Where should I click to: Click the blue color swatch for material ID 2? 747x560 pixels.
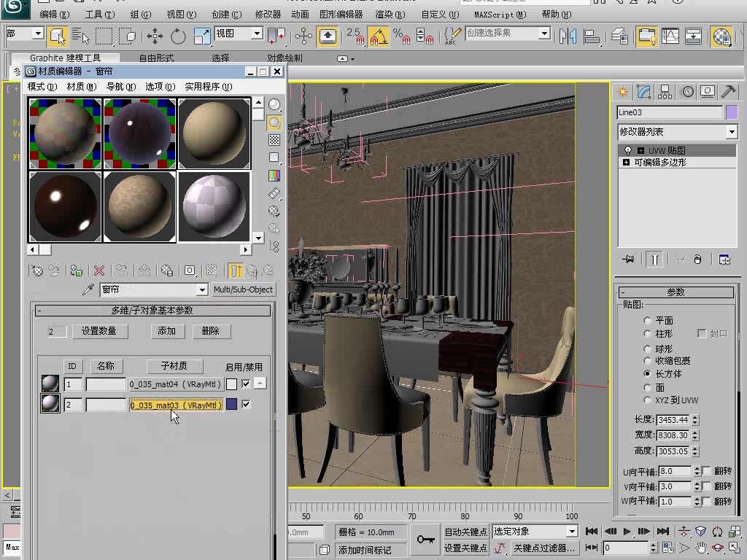tap(231, 404)
